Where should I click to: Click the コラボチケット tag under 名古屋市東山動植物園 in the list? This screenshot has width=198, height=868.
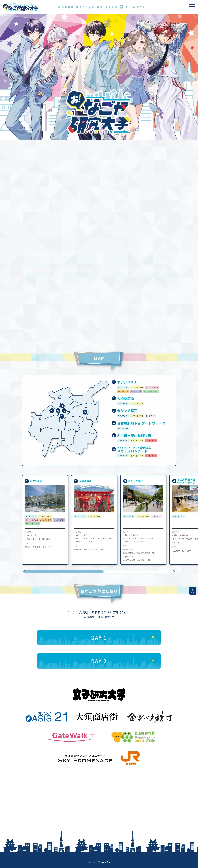(x=151, y=441)
